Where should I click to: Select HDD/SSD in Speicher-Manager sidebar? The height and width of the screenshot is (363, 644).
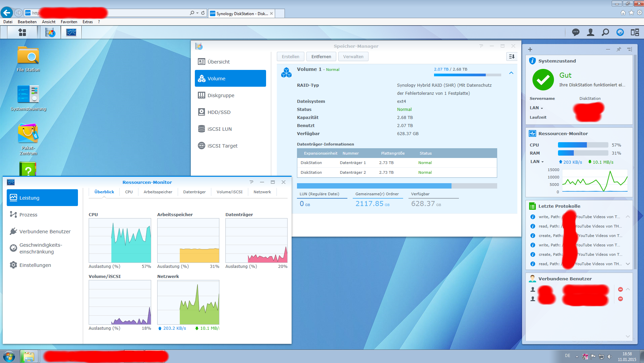pyautogui.click(x=219, y=112)
